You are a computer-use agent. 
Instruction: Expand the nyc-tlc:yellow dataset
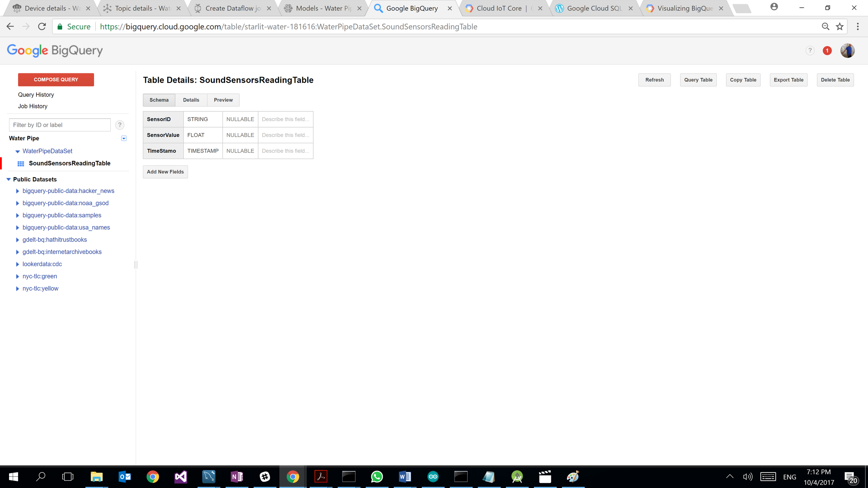pos(17,288)
